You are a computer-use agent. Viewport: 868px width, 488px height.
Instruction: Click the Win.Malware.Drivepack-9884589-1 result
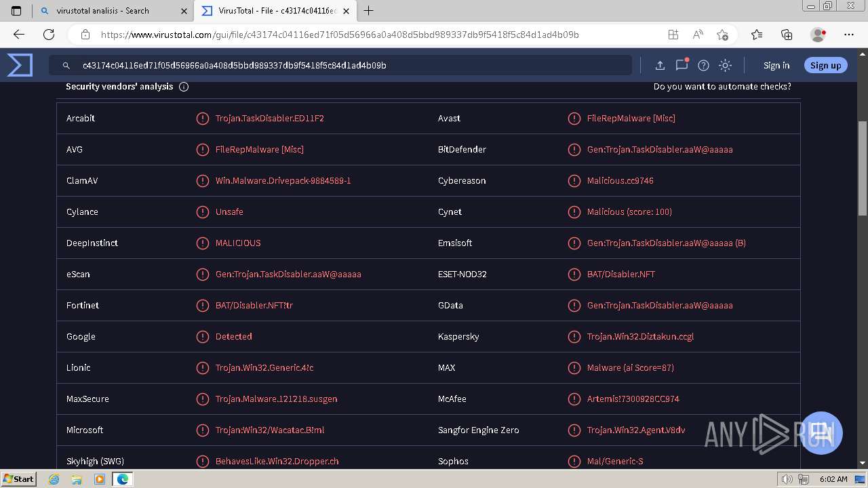[x=283, y=181]
